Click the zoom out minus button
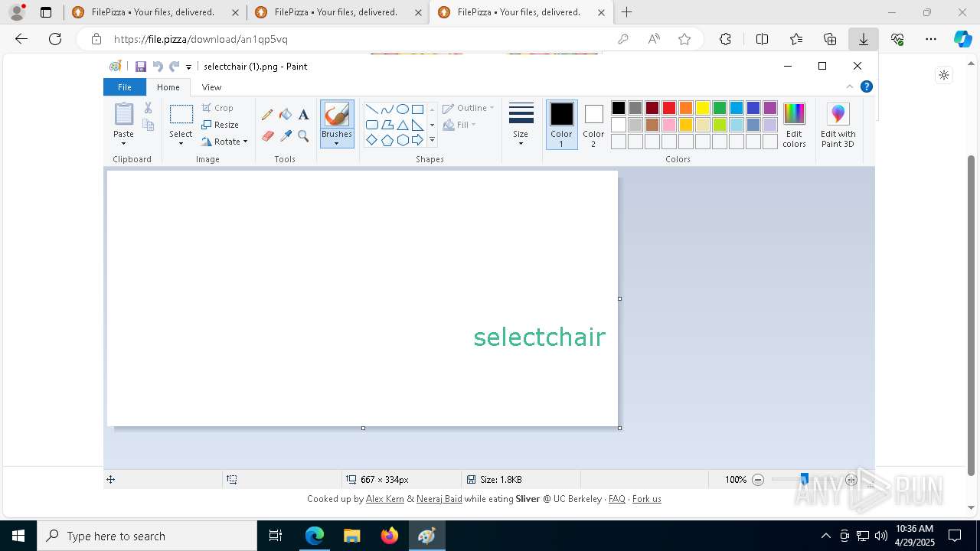Viewport: 980px width, 551px height. pyautogui.click(x=758, y=480)
